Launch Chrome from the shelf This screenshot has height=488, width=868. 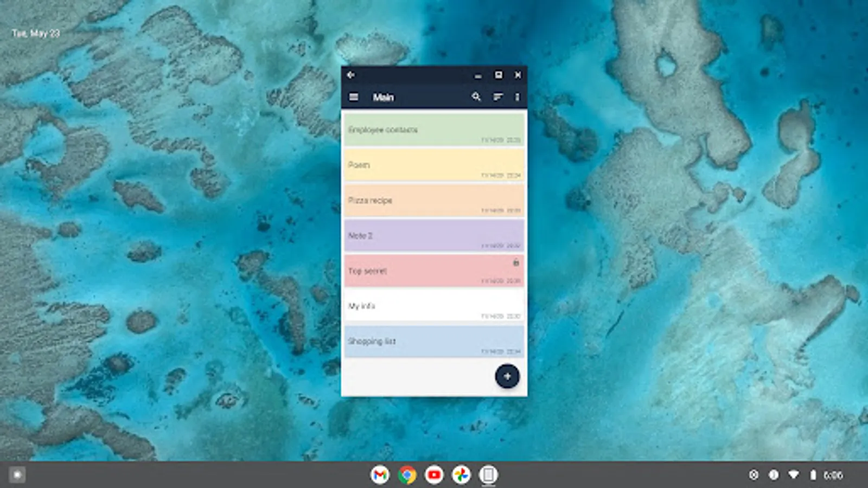pos(407,475)
